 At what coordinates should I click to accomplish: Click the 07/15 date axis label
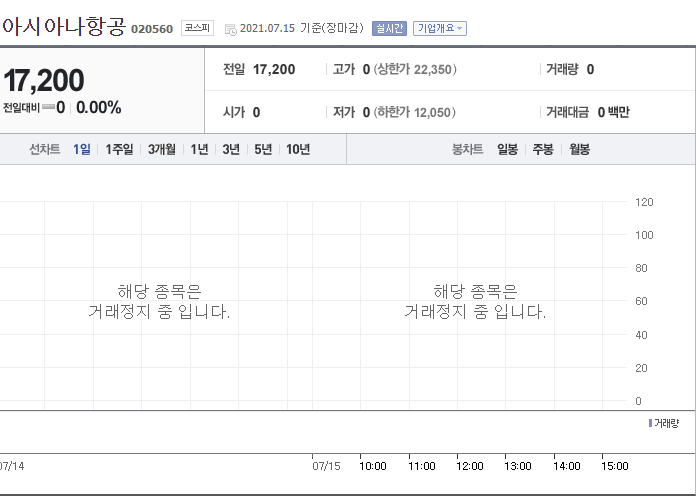[326, 466]
